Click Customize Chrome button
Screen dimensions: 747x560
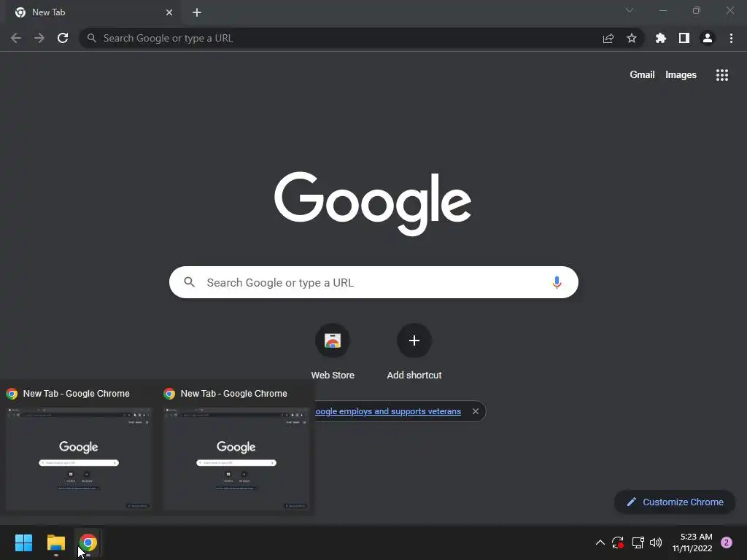click(x=675, y=502)
